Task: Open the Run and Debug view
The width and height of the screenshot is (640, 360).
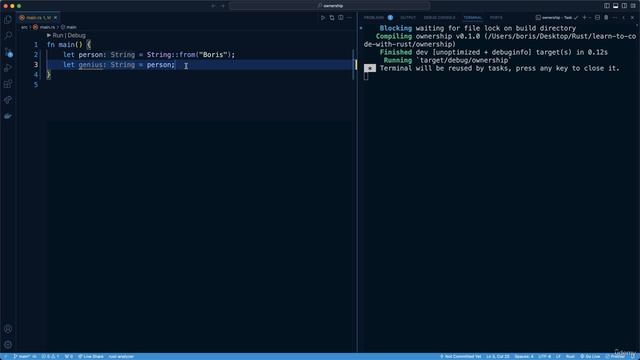Action: [x=8, y=68]
